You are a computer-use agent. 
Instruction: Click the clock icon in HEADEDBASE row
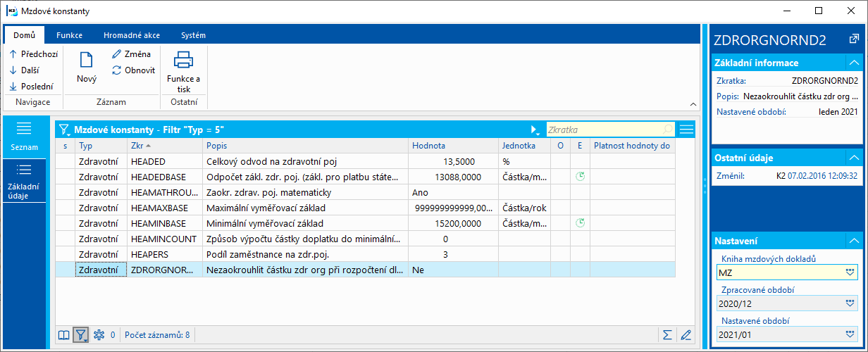pos(580,177)
